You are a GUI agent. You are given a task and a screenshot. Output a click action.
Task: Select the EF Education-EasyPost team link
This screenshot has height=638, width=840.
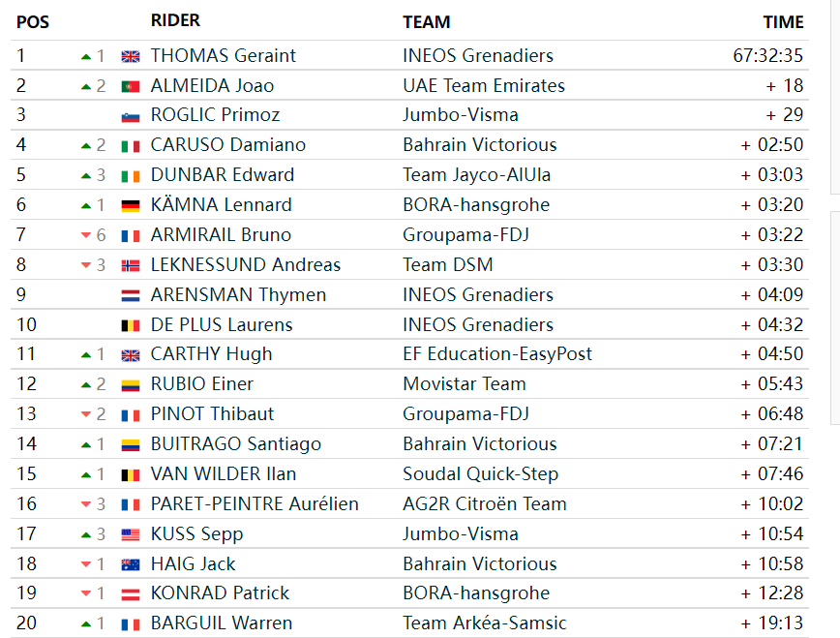497,353
